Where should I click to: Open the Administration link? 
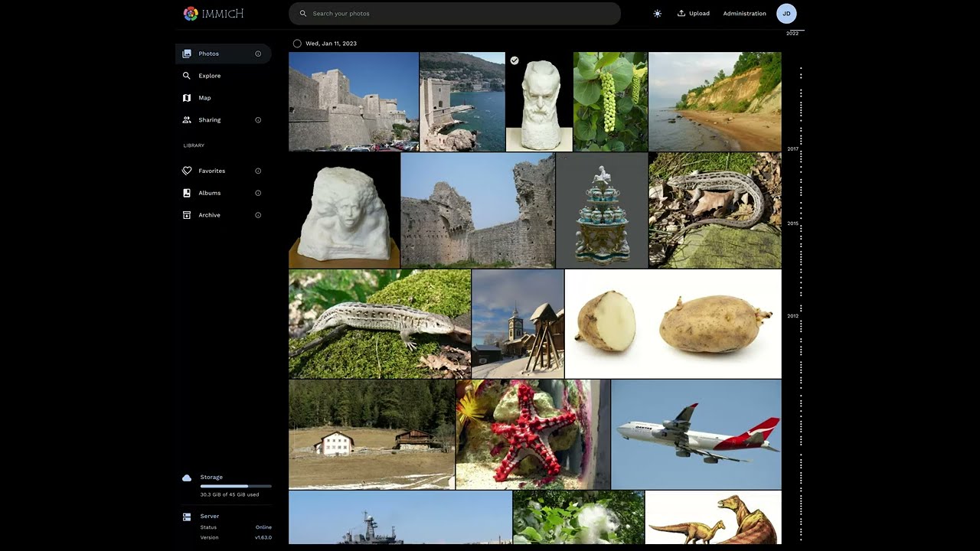coord(744,14)
